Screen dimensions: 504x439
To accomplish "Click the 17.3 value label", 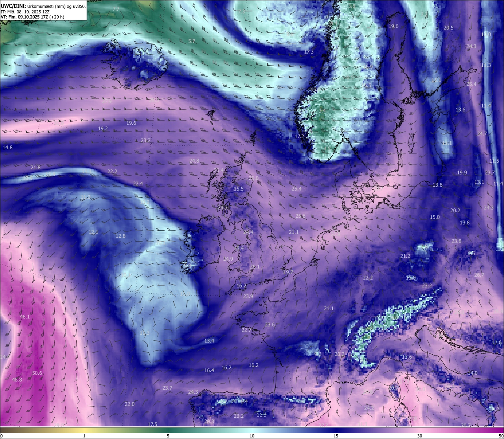I will pos(309,52).
